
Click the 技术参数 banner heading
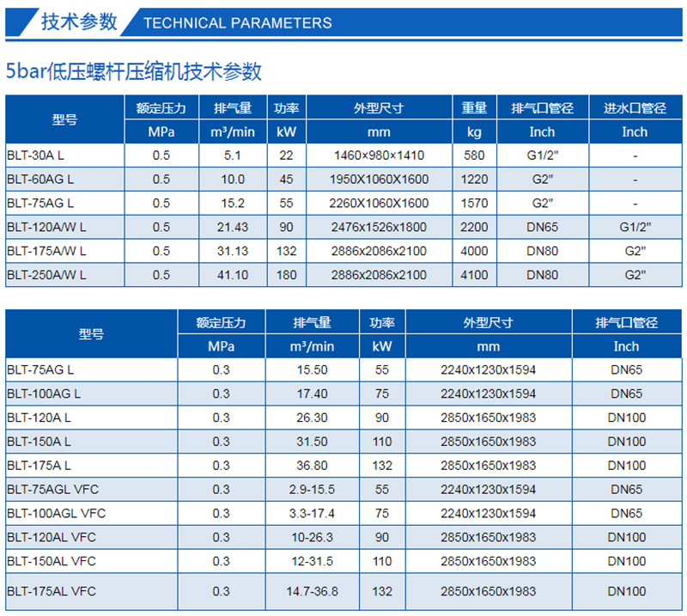[x=79, y=21]
